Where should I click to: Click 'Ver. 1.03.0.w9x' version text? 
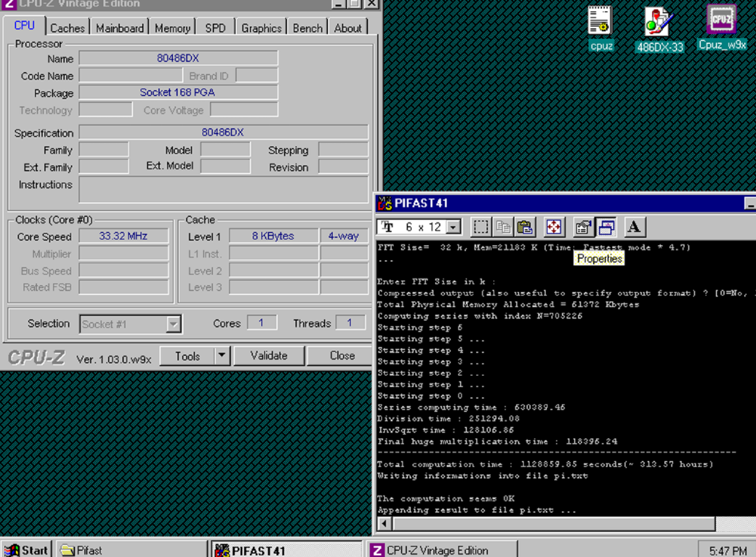point(114,360)
